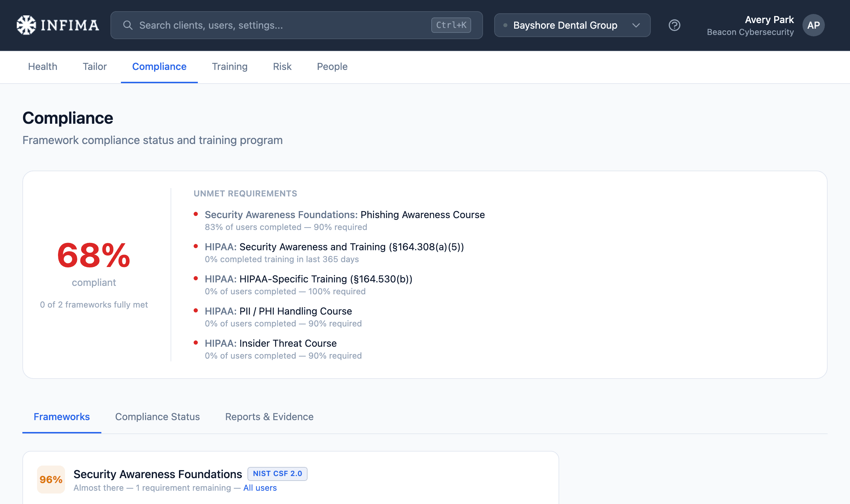Open the People tab

point(332,66)
